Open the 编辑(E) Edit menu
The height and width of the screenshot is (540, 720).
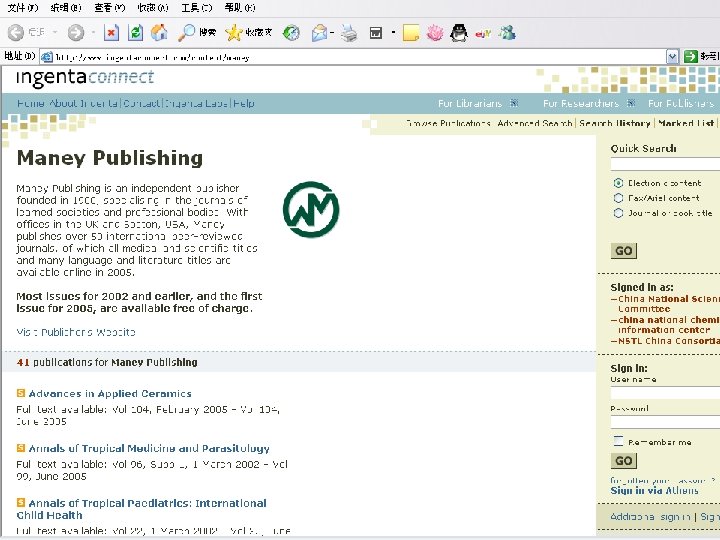tap(66, 7)
